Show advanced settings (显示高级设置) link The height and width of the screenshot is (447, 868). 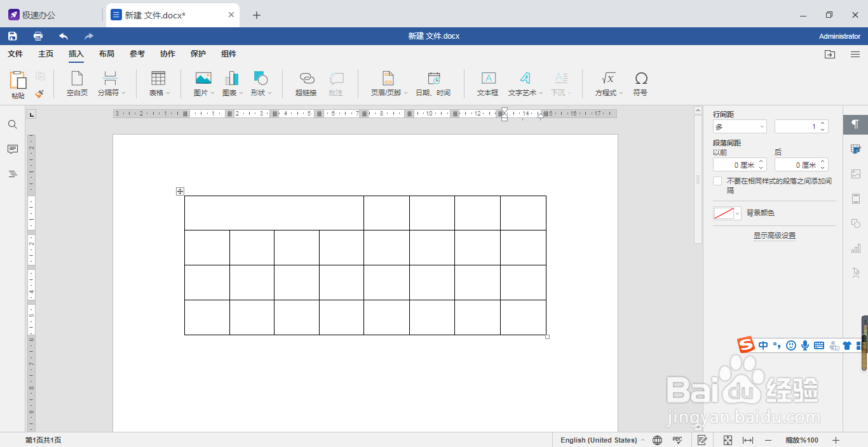click(775, 236)
